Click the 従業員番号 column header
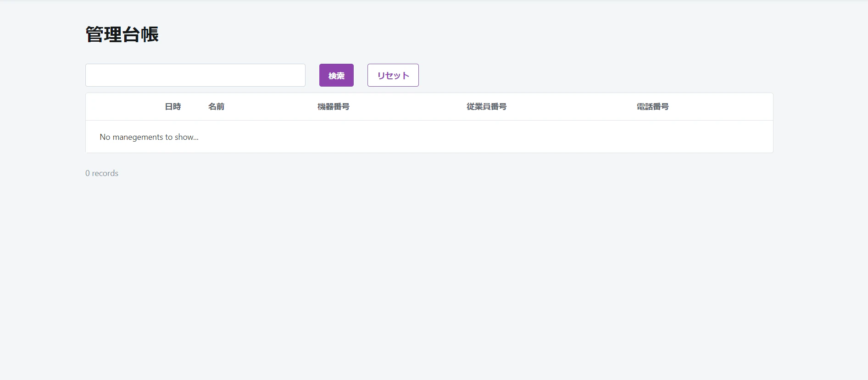Viewport: 868px width, 380px height. (487, 107)
